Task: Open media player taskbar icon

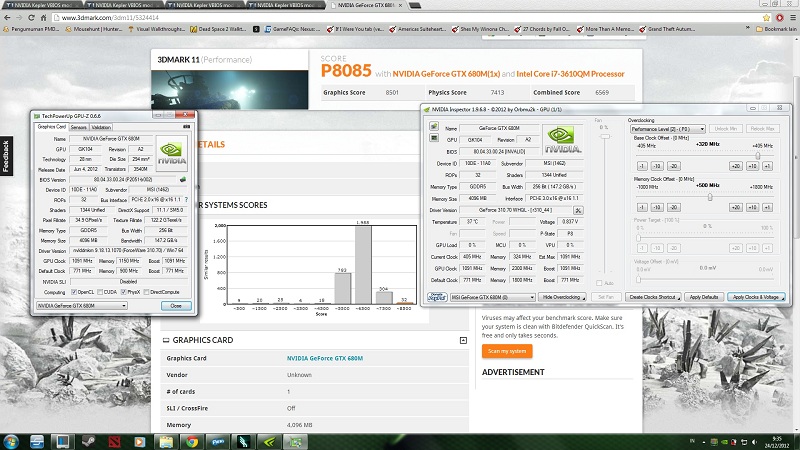Action: tap(140, 442)
